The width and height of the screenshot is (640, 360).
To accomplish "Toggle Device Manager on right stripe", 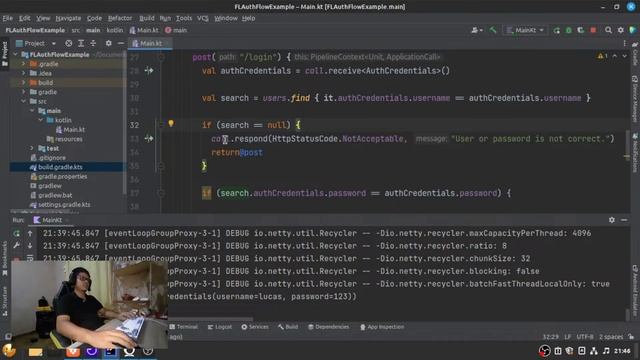I will 635,100.
